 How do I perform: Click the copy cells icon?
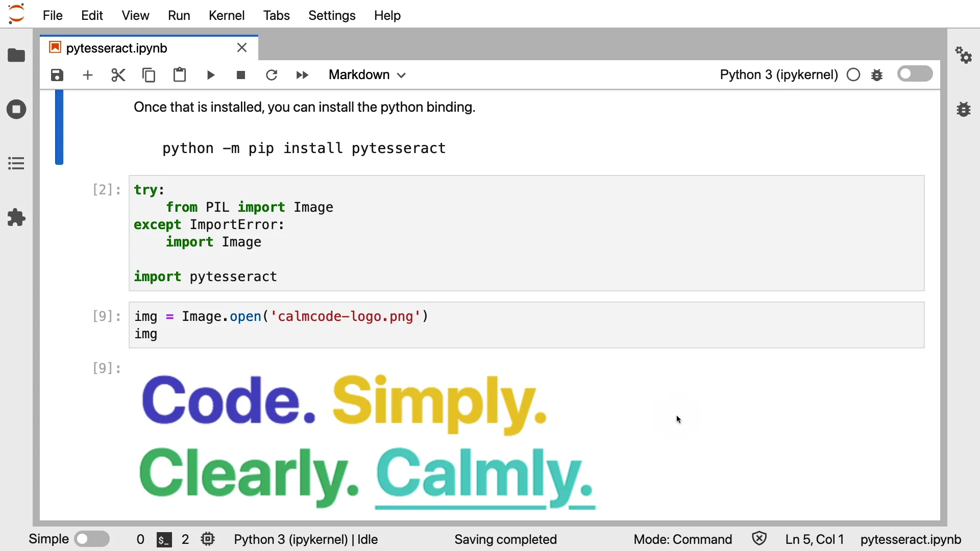[149, 76]
